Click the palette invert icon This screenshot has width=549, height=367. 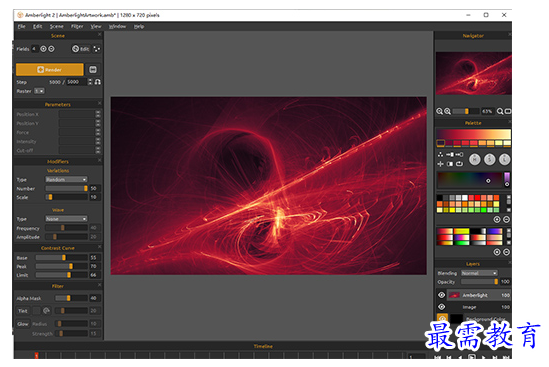coord(450,164)
